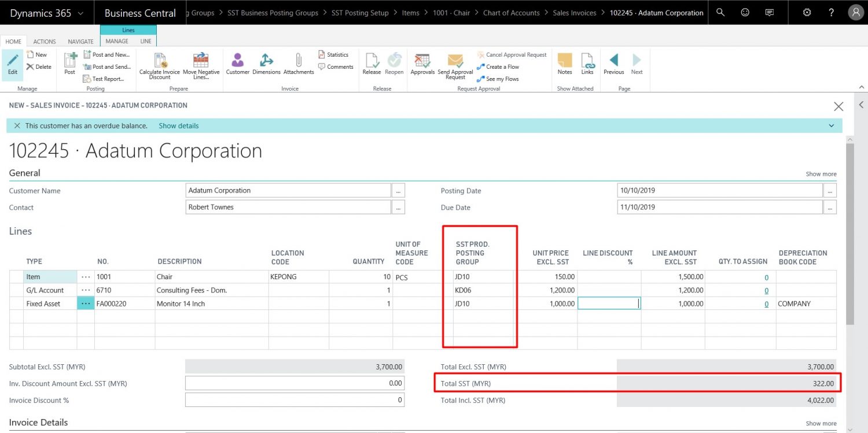Screen dimensions: 868x433
Task: Expand the FactBox pane chevron
Action: pos(862,105)
